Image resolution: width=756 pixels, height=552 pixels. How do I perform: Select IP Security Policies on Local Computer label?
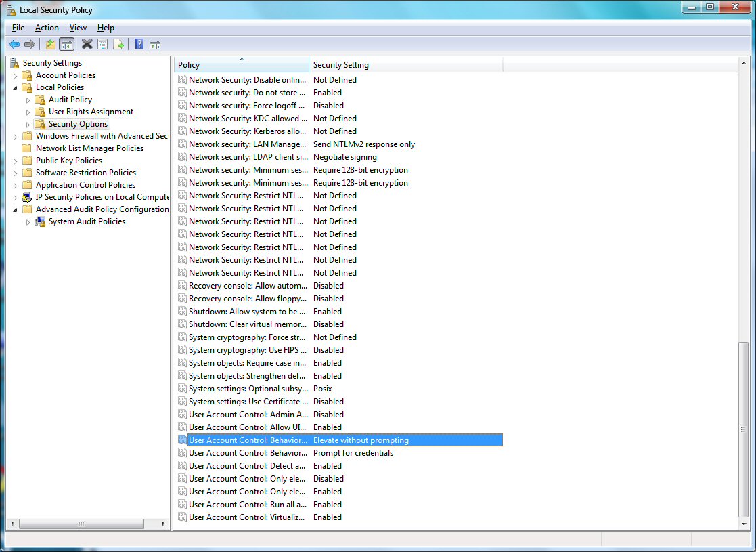coord(102,197)
